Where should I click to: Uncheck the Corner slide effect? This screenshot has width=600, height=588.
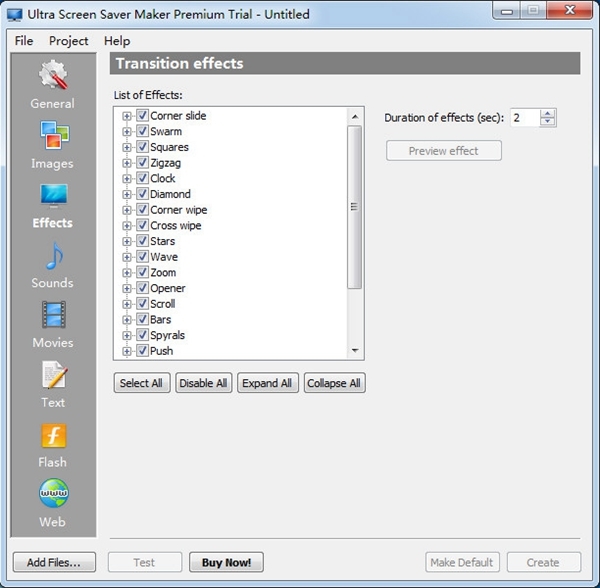coord(142,116)
